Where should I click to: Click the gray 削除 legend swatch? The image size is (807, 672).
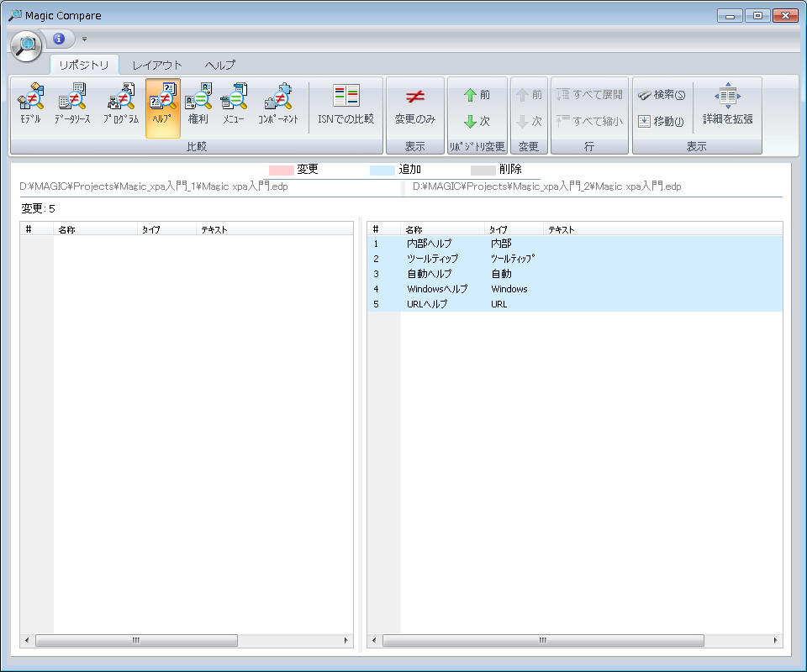coord(483,170)
